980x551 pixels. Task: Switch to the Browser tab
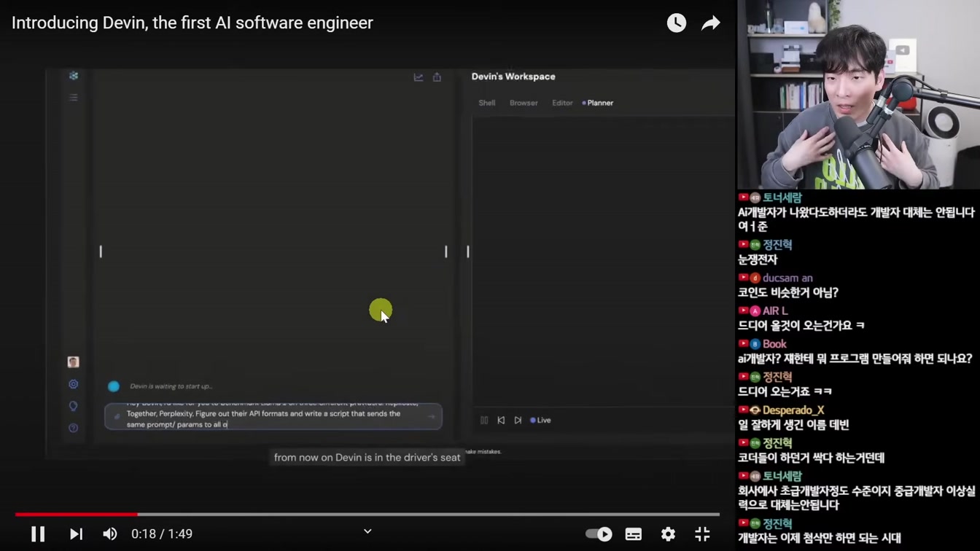click(x=524, y=103)
